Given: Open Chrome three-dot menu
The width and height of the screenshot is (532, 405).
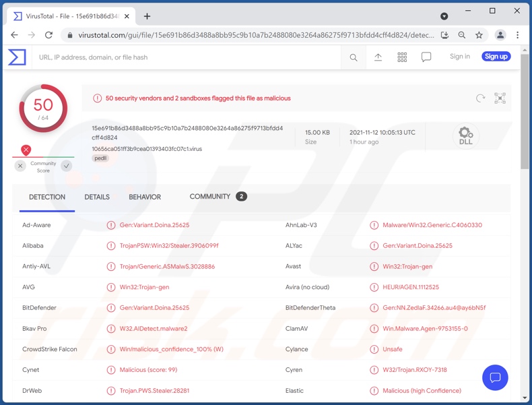Looking at the screenshot, I should 517,35.
